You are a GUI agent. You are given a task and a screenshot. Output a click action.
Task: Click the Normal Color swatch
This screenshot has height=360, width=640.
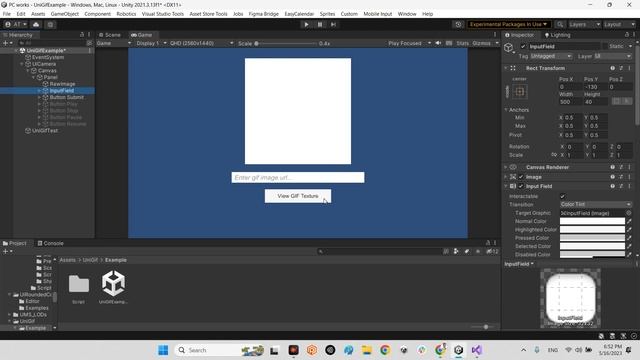(x=592, y=221)
